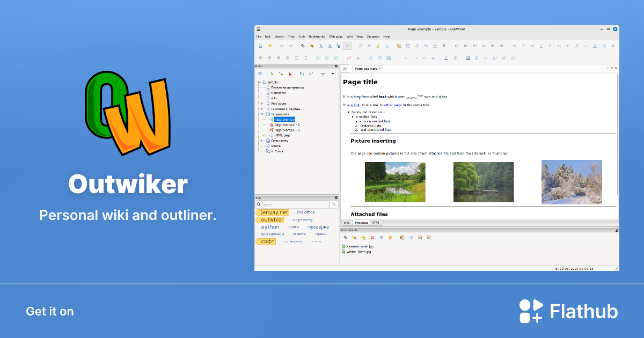Toggle underline formatting
Screen dimensions: 644x338
pos(541,46)
